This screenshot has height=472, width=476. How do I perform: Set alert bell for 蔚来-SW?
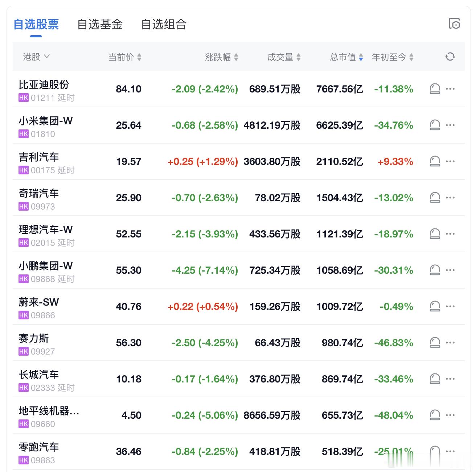click(x=435, y=306)
